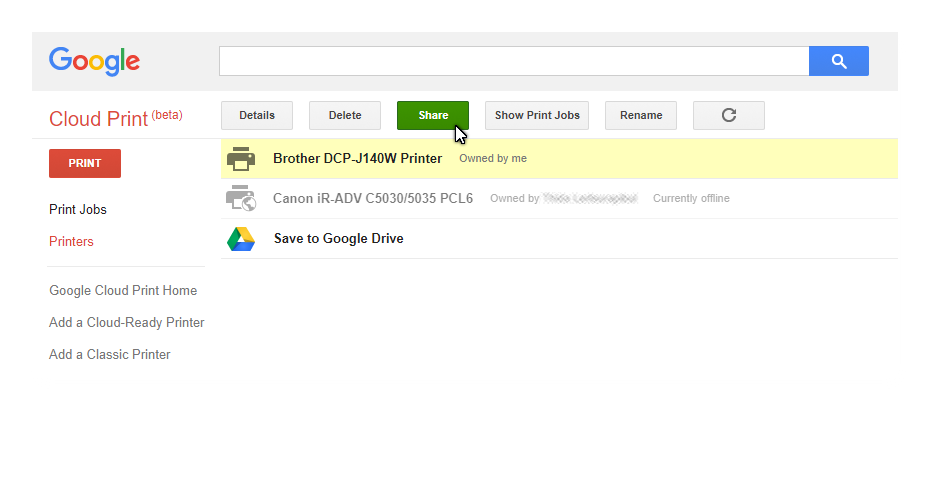Click the green Share button
Screen dimensions: 930x490
(x=432, y=115)
